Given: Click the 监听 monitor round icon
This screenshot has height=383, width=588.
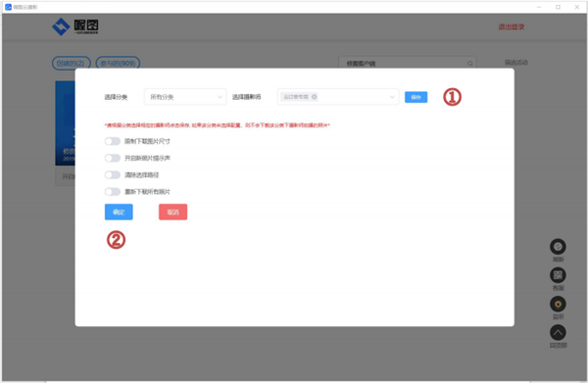Looking at the screenshot, I should 558,304.
